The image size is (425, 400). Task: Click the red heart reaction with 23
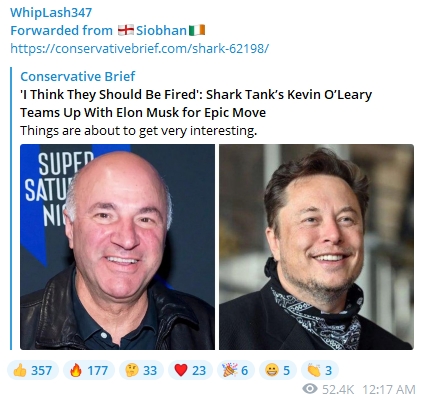pyautogui.click(x=190, y=370)
